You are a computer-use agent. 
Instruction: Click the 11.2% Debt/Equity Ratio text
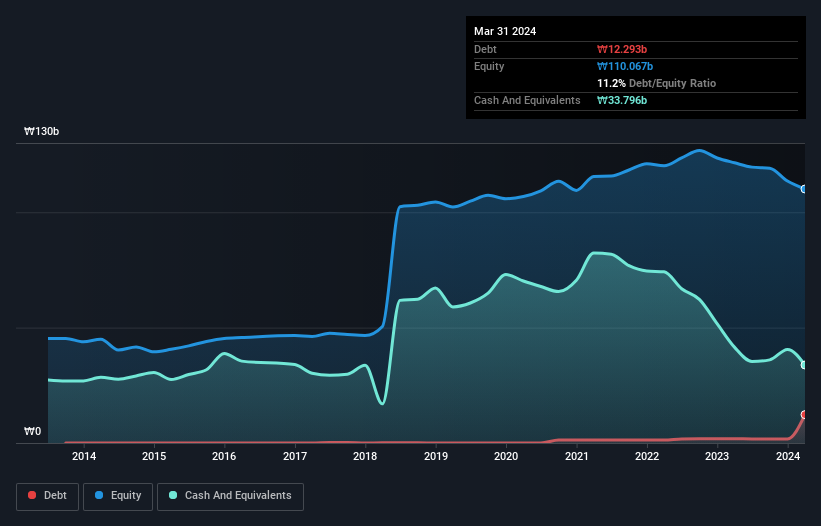[x=657, y=83]
